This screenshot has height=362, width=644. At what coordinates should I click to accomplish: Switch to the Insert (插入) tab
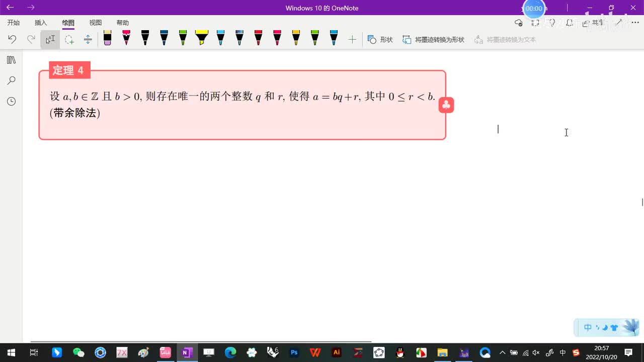[41, 23]
